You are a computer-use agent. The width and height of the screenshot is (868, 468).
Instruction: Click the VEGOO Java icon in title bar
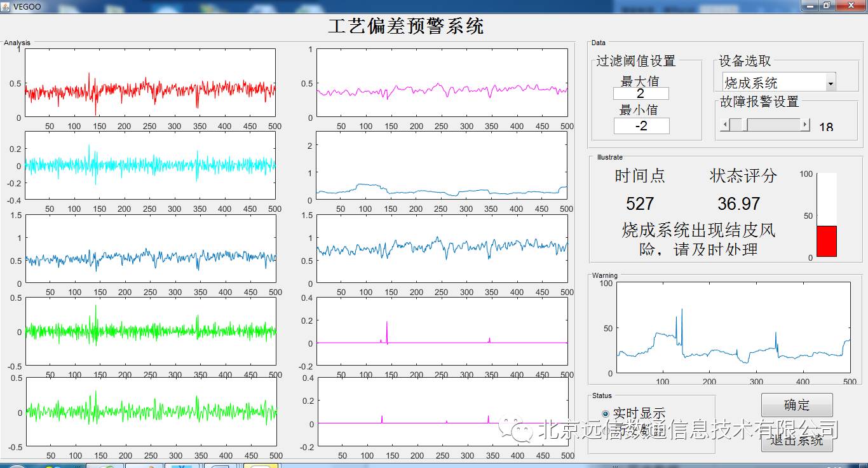pos(6,6)
